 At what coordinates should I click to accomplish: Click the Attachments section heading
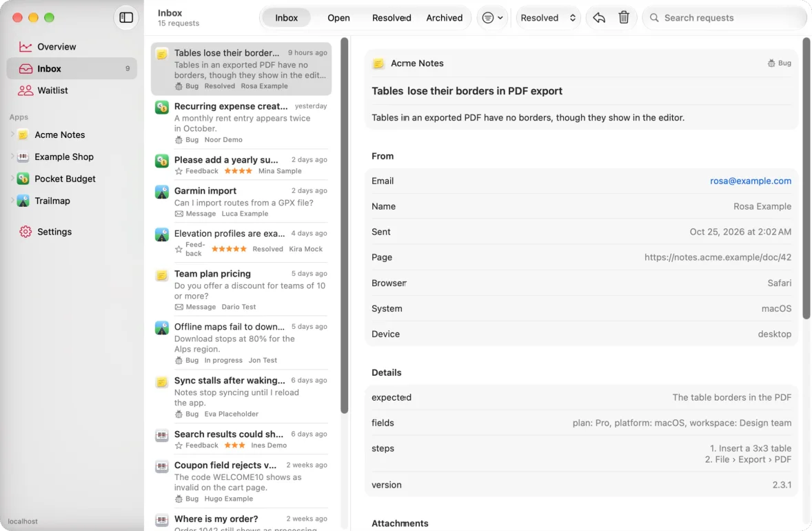click(x=400, y=523)
